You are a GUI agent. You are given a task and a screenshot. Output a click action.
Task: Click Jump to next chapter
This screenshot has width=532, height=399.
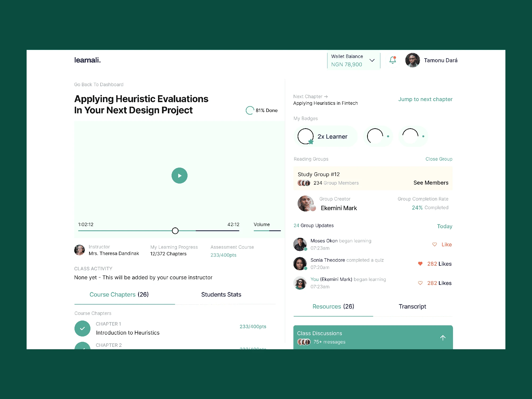(x=425, y=99)
